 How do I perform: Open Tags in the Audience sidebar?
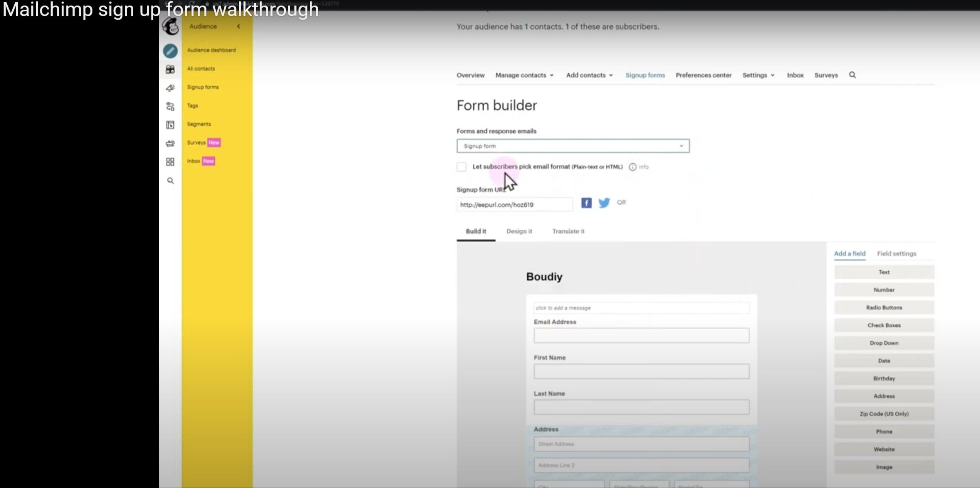(193, 106)
